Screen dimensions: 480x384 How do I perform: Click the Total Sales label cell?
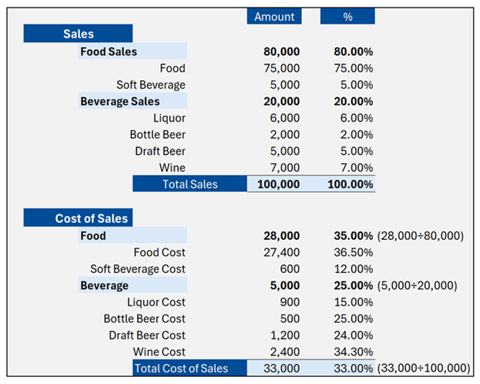pyautogui.click(x=190, y=184)
